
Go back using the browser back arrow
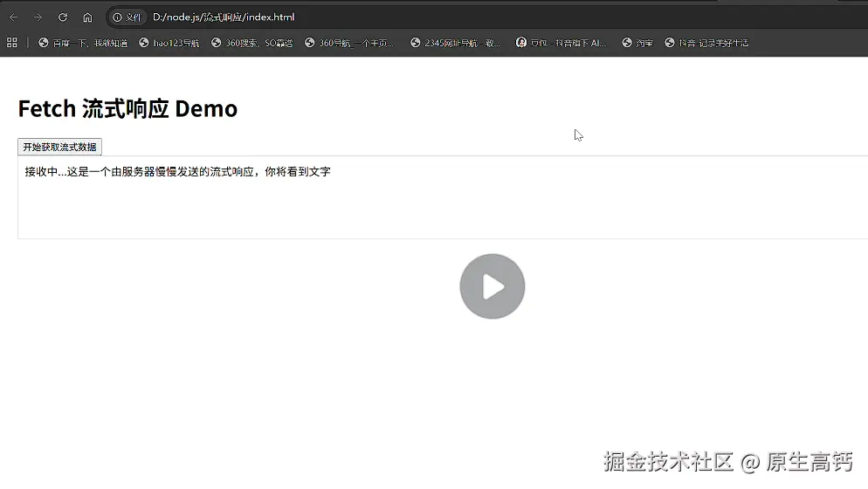[14, 17]
